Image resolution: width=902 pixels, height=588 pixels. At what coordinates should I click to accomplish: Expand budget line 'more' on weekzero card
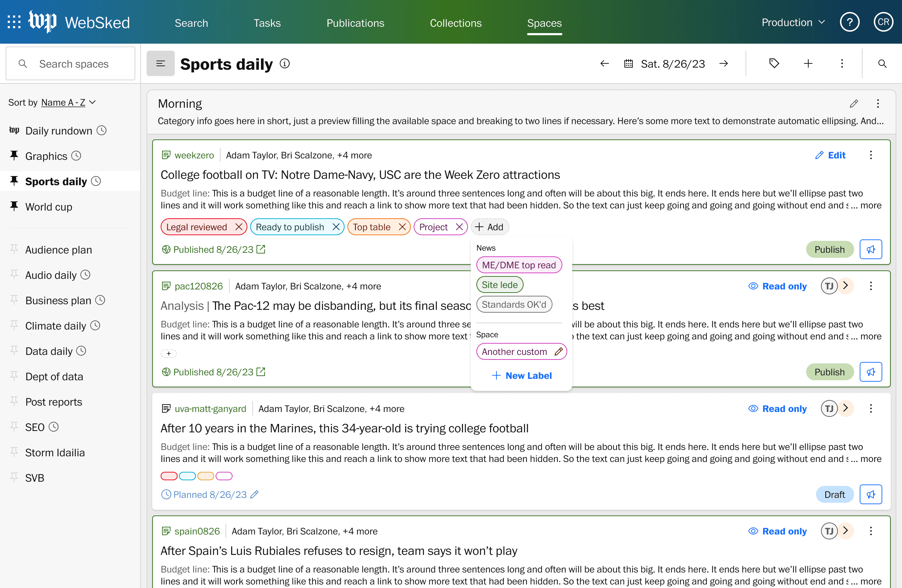(x=871, y=206)
